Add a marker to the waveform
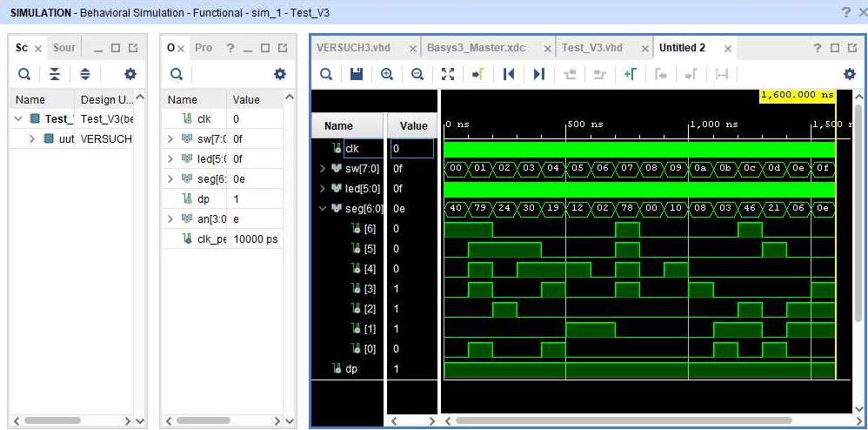The image size is (868, 430). click(x=630, y=74)
